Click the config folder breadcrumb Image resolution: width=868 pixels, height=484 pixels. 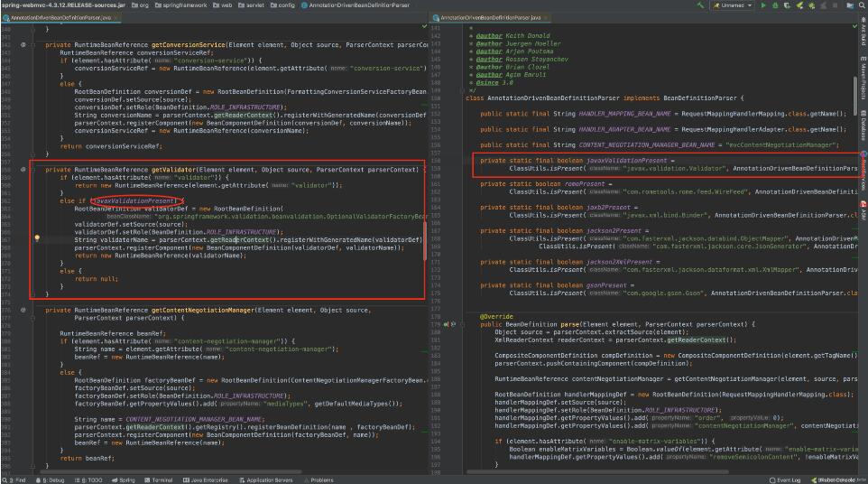(282, 5)
